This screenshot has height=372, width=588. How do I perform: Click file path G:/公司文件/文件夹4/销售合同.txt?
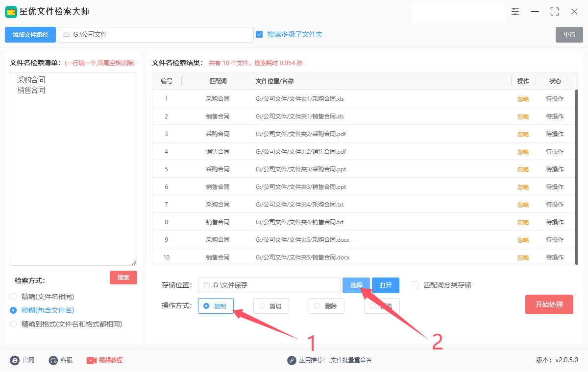tap(300, 222)
